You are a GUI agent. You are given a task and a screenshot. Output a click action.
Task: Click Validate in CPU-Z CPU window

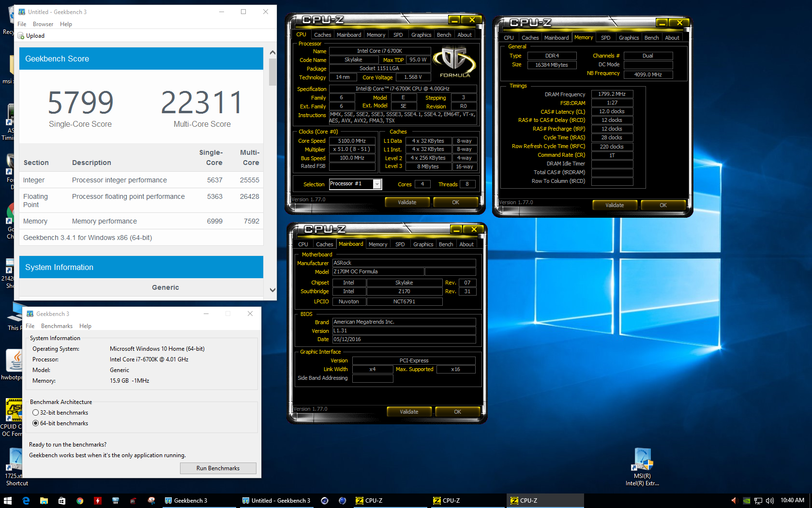407,202
